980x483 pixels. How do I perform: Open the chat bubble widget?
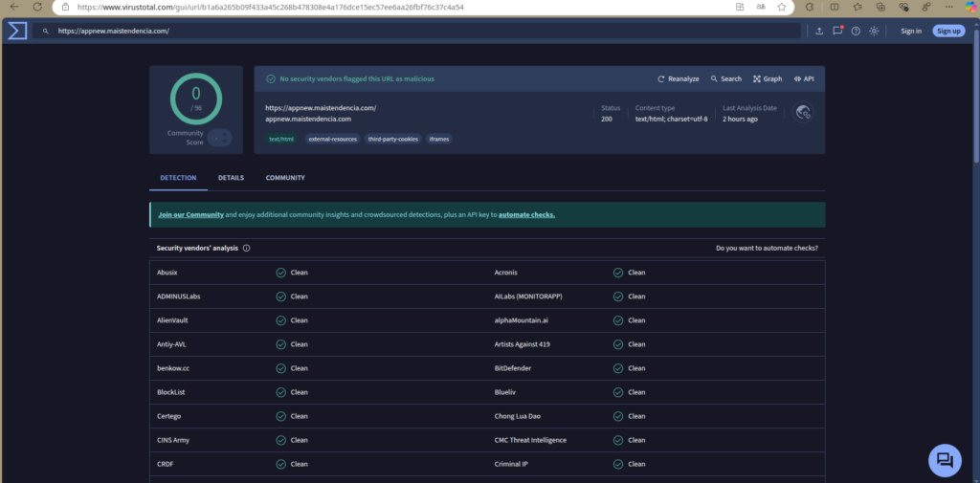click(945, 461)
